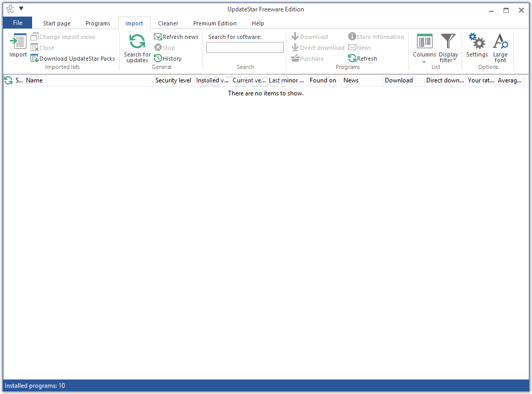This screenshot has height=394, width=532.
Task: Click Direct download column header
Action: 445,80
